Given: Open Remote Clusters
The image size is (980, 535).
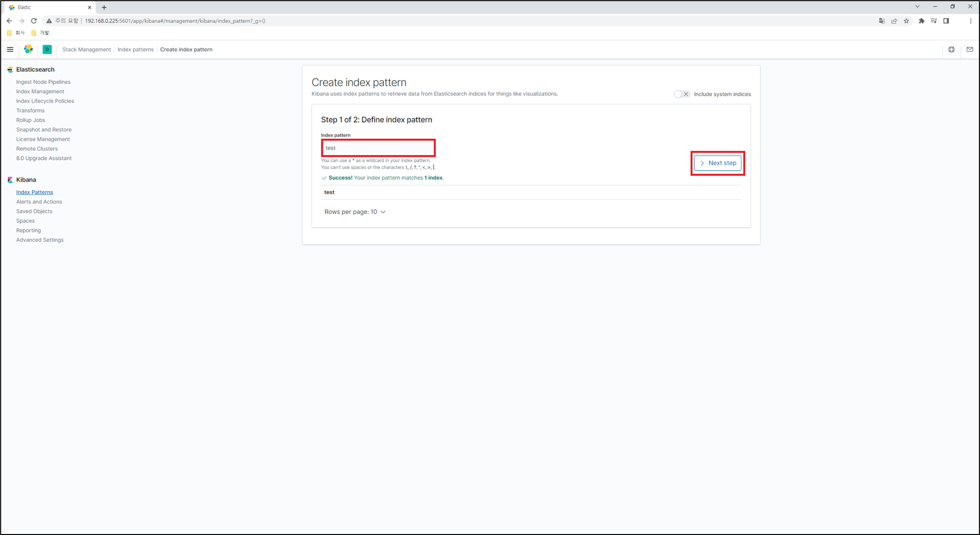Looking at the screenshot, I should point(37,149).
